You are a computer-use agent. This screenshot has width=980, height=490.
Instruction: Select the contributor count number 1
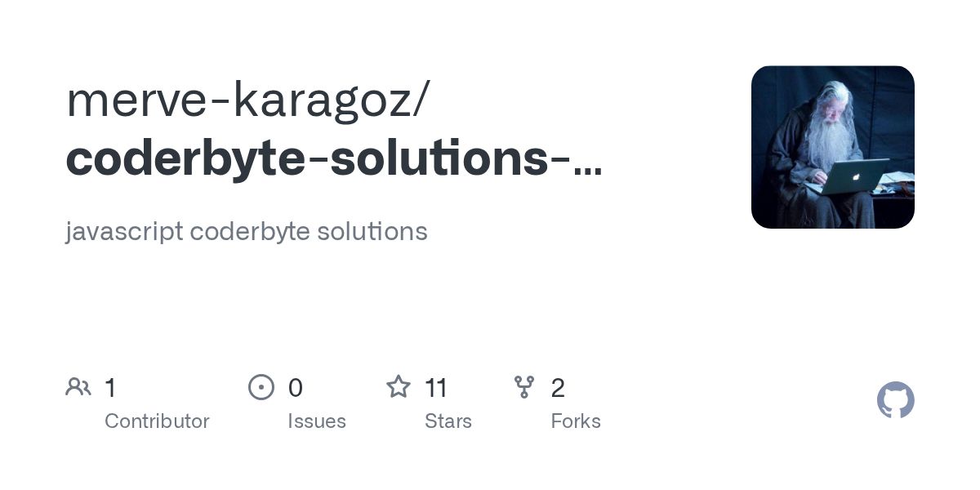click(x=110, y=388)
